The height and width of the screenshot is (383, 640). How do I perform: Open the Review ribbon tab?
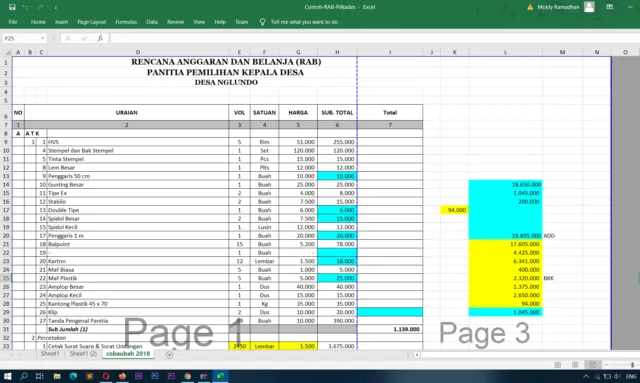[176, 22]
